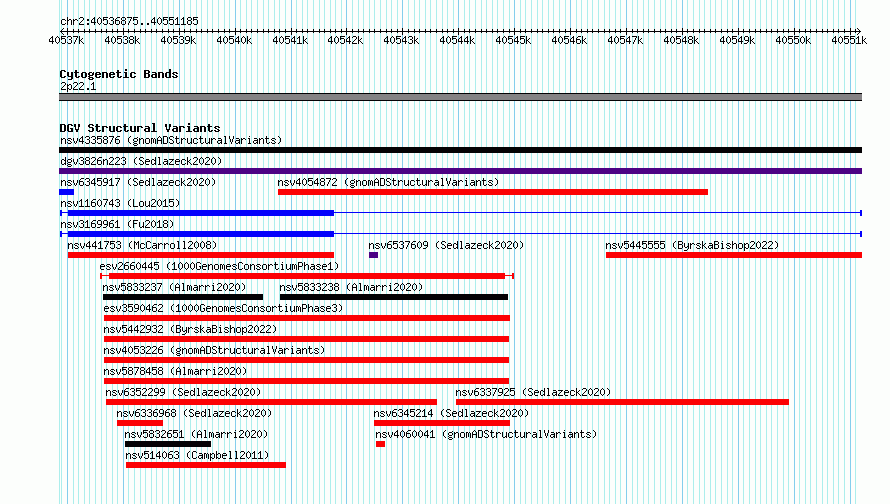Select the dgv3826n223 purple variant bar
This screenshot has width=890, height=504.
(460, 171)
